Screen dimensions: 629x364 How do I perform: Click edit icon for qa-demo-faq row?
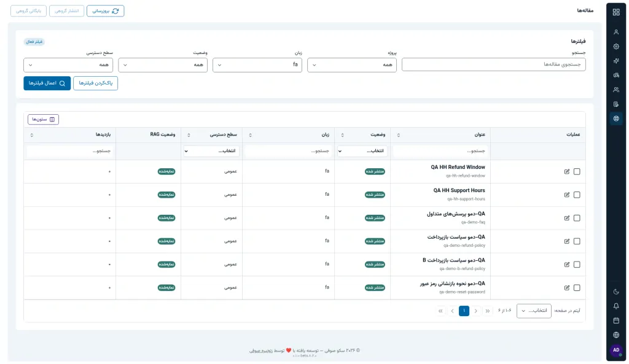(567, 218)
